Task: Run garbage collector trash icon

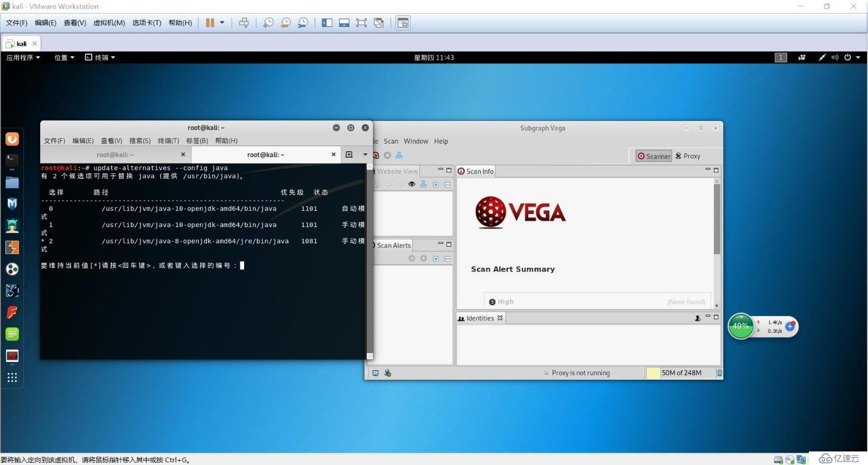Action: point(719,373)
